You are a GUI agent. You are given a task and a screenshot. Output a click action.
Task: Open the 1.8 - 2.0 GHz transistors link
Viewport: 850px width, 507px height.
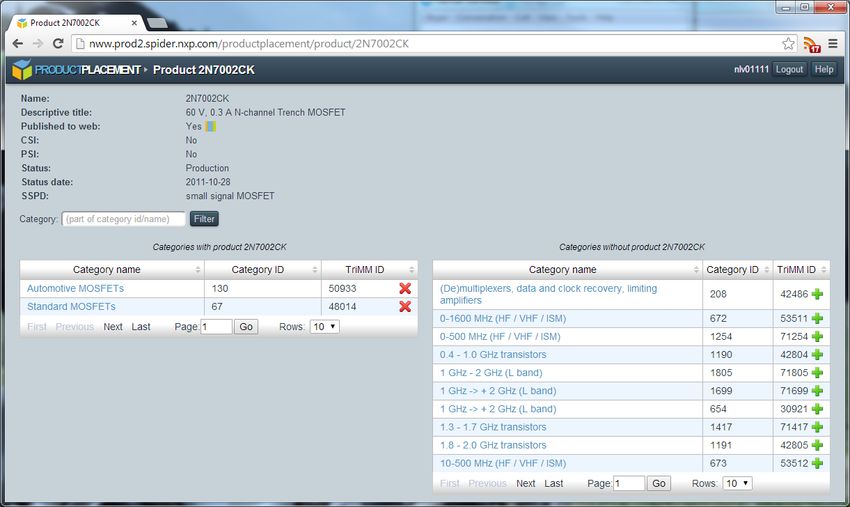click(x=493, y=445)
